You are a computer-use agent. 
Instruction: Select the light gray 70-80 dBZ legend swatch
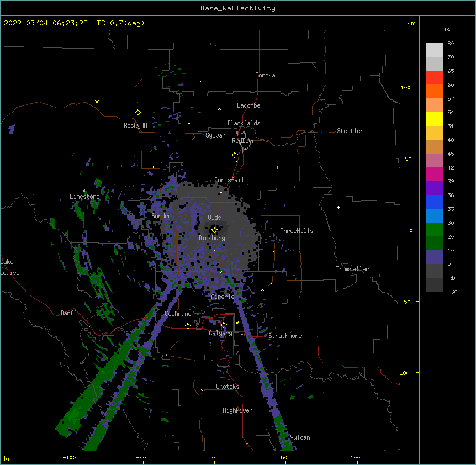tap(434, 50)
